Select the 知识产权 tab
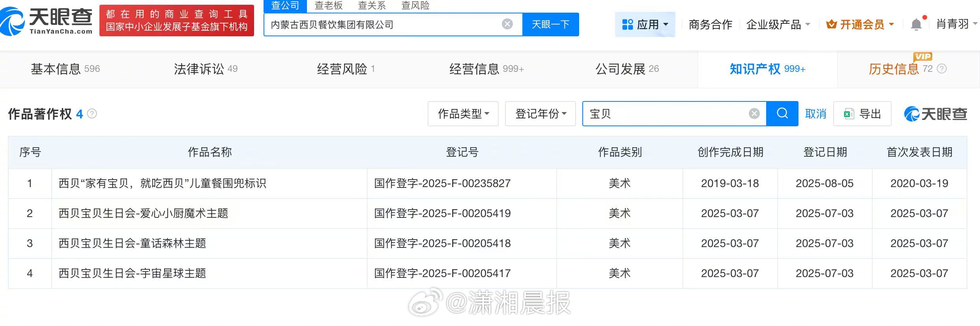Image resolution: width=980 pixels, height=326 pixels. [767, 69]
